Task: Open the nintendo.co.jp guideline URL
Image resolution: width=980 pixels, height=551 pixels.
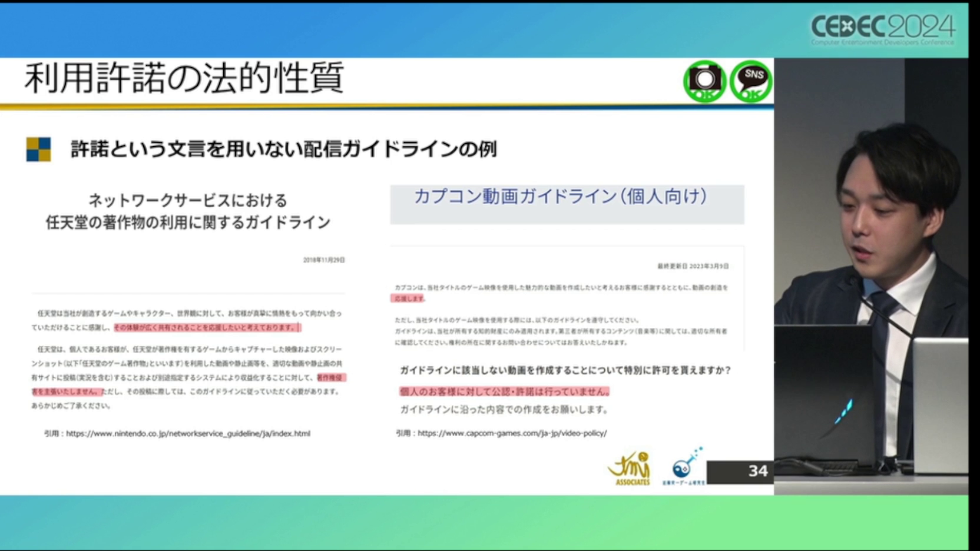Action: pyautogui.click(x=188, y=433)
